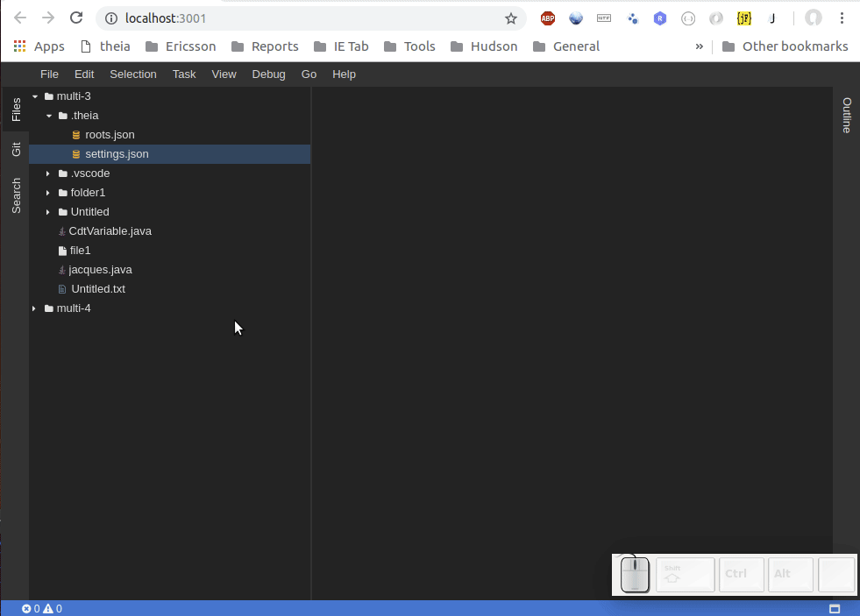Collapse the multi-3 workspace folder

click(34, 96)
